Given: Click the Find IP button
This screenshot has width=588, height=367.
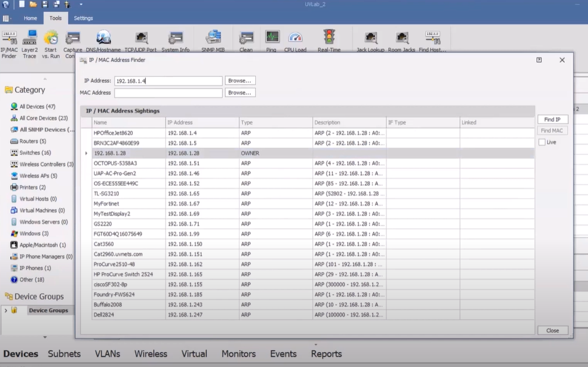Looking at the screenshot, I should pyautogui.click(x=552, y=119).
